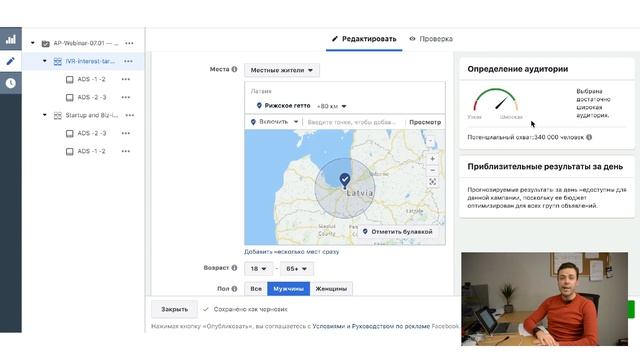Image resolution: width=640 pixels, height=360 pixels.
Task: Click the Startup and Biz ad set grid icon
Action: point(58,116)
